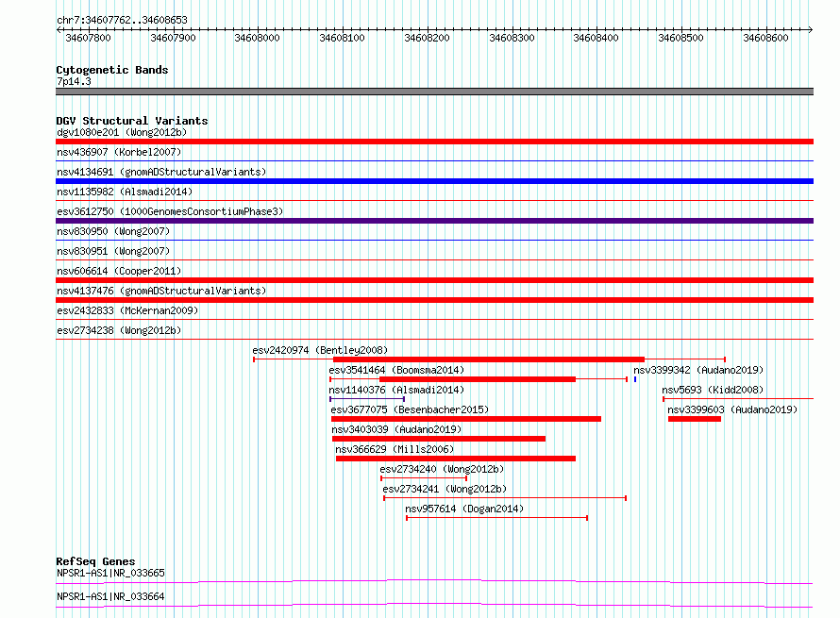Open the nsv3399342 (Audano2019) label
This screenshot has width=840, height=618.
pos(698,370)
